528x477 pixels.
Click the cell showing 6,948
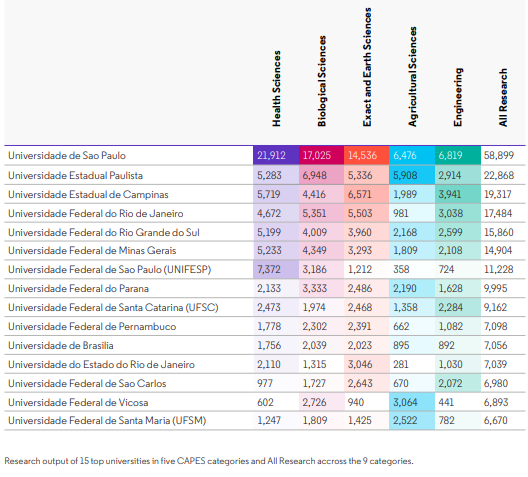pos(321,175)
